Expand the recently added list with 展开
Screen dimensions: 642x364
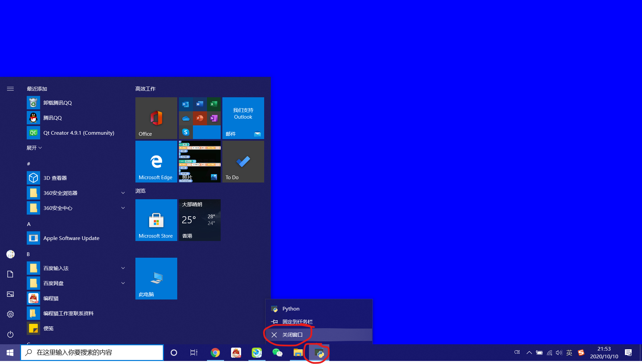coord(34,148)
